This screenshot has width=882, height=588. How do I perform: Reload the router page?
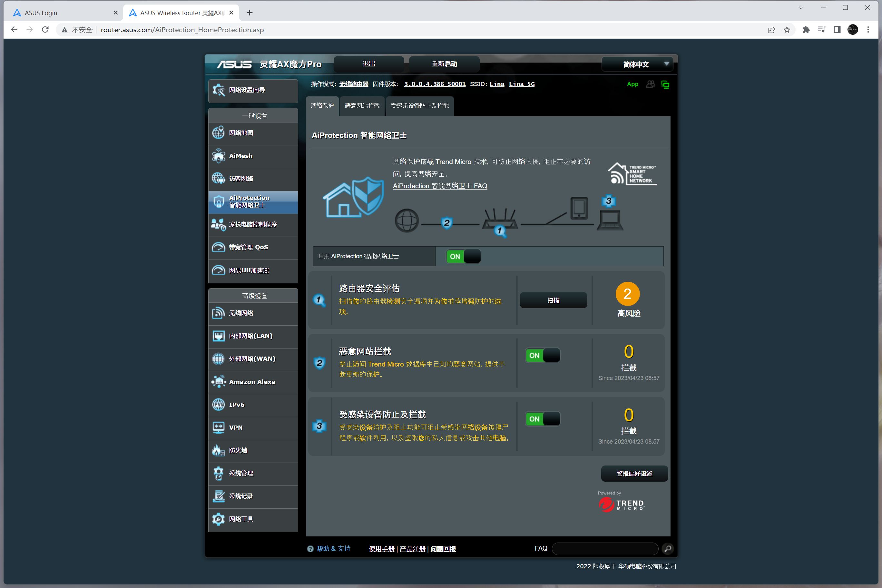[45, 30]
